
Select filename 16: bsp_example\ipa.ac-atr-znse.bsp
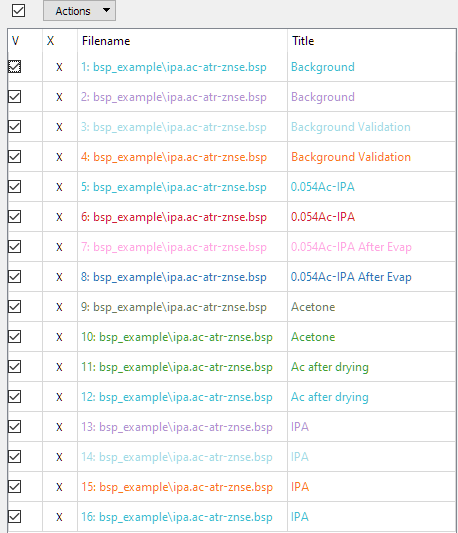click(177, 517)
